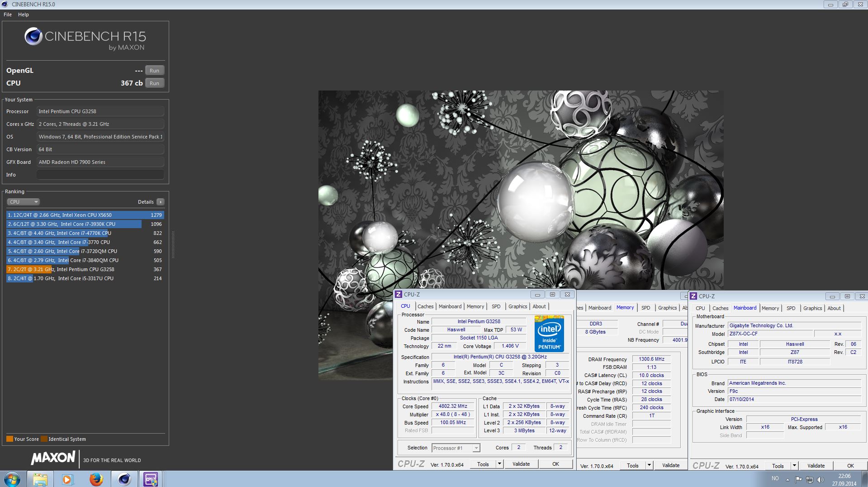Click the Your Score orange legend swatch

pyautogui.click(x=9, y=439)
